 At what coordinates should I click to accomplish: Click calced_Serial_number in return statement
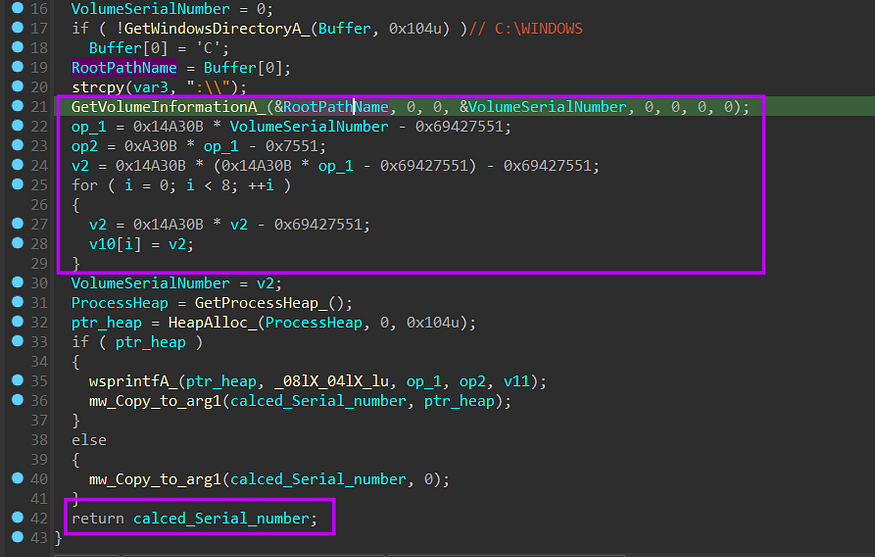coord(222,518)
